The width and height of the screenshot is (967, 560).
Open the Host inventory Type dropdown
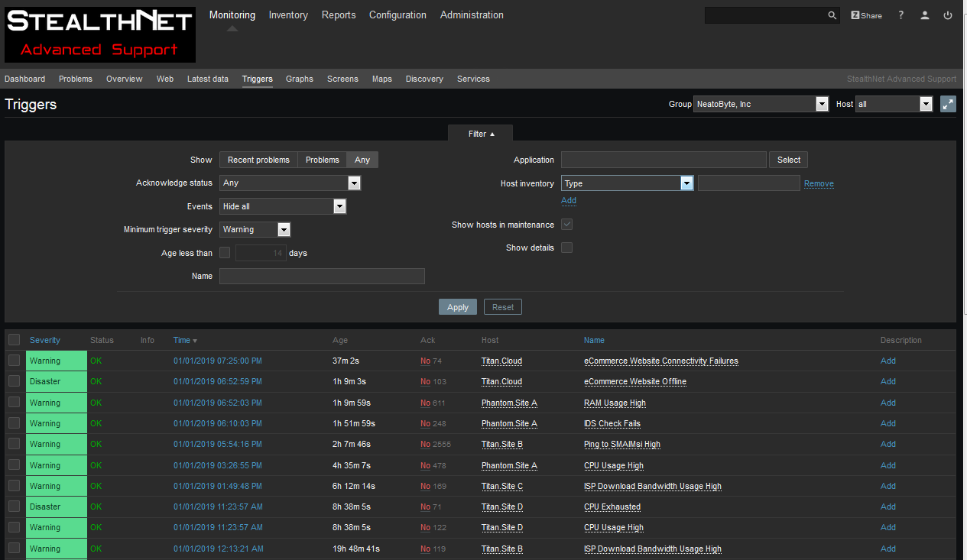click(628, 183)
